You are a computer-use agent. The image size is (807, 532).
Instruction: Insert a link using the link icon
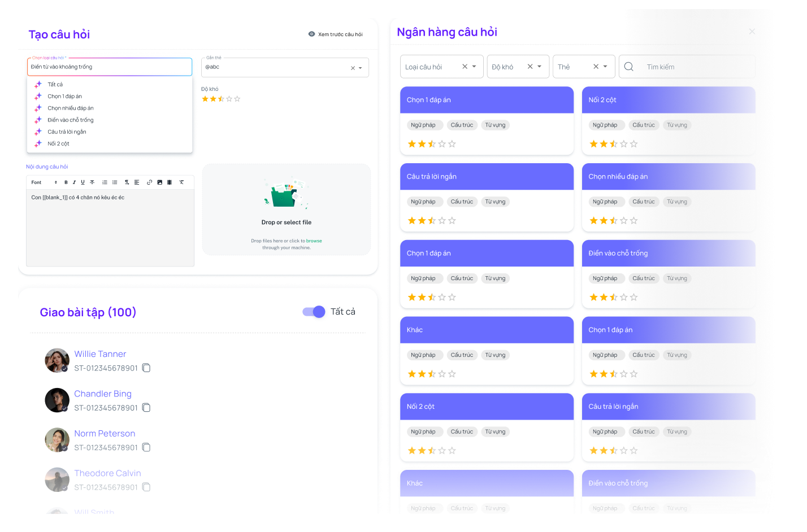point(149,182)
